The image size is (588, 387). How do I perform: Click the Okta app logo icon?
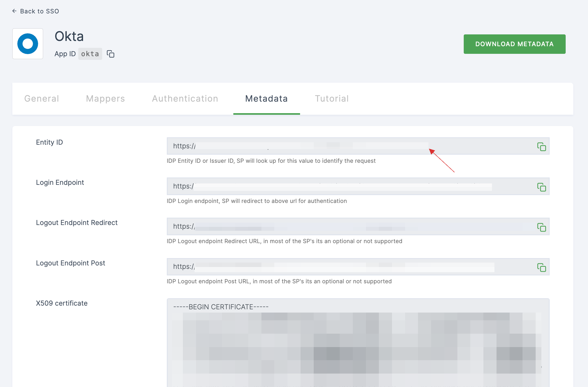pos(27,44)
